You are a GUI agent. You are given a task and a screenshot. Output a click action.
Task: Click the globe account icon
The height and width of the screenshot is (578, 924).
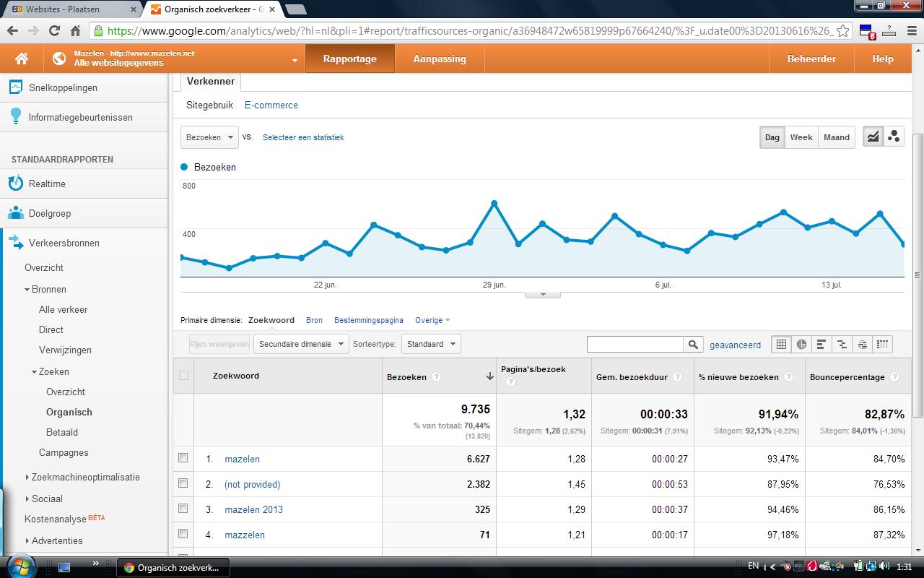[59, 59]
